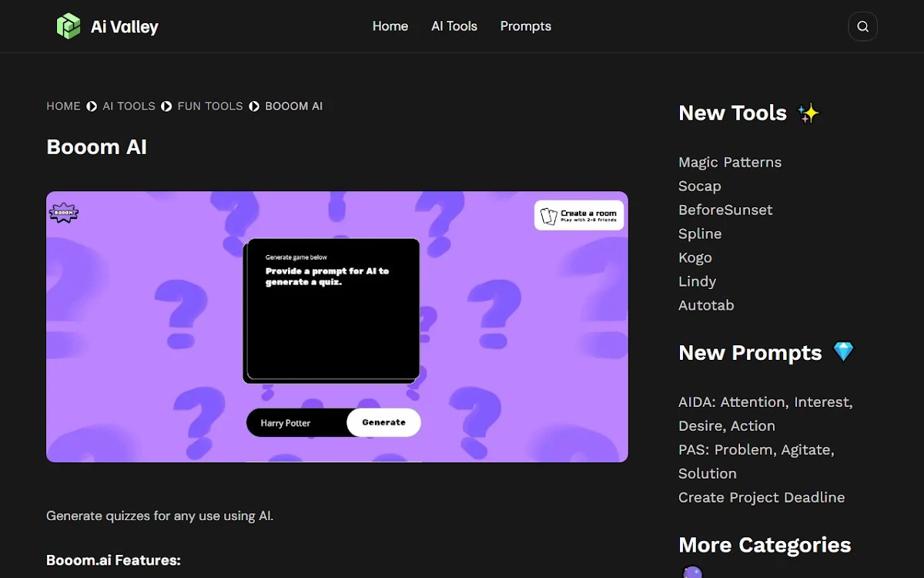Open Create Project Deadline prompt link
Image resolution: width=924 pixels, height=578 pixels.
coord(762,497)
